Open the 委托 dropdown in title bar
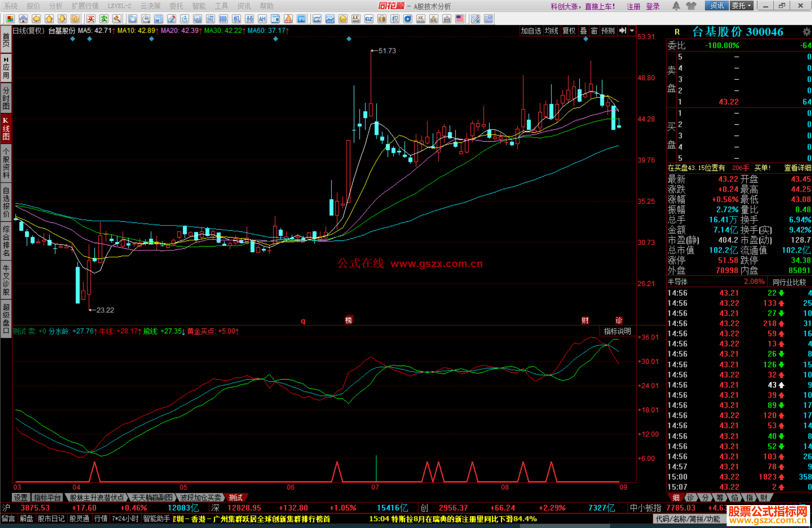The height and width of the screenshot is (528, 812). click(741, 6)
